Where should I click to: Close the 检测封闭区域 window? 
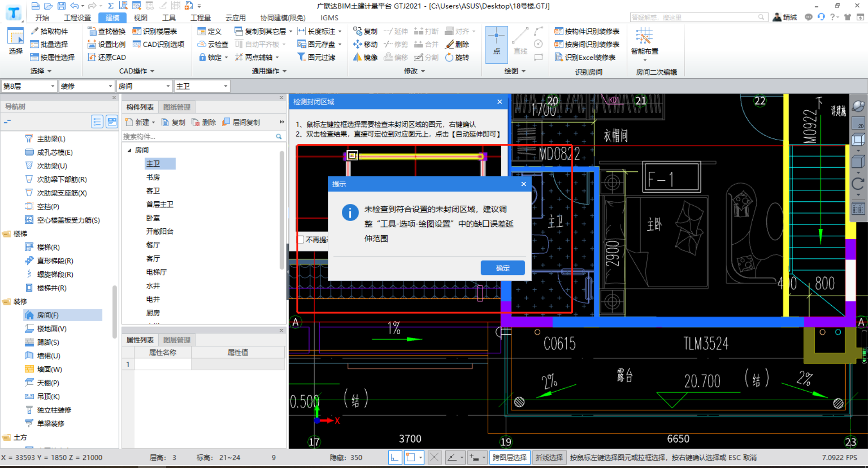(500, 102)
